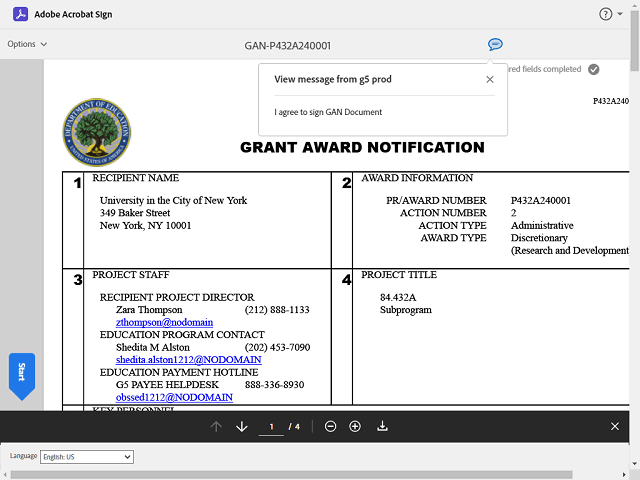Go to previous page with up arrow

pyautogui.click(x=216, y=427)
